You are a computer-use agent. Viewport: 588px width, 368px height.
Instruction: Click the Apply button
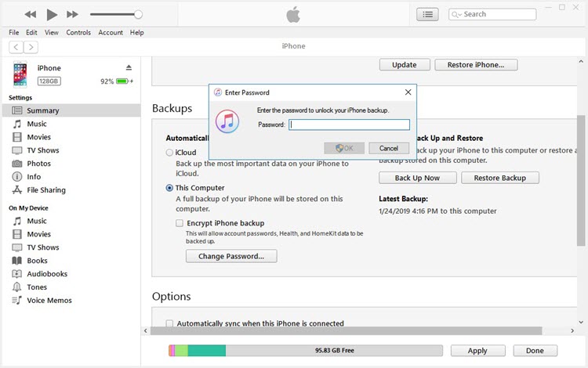click(x=477, y=351)
